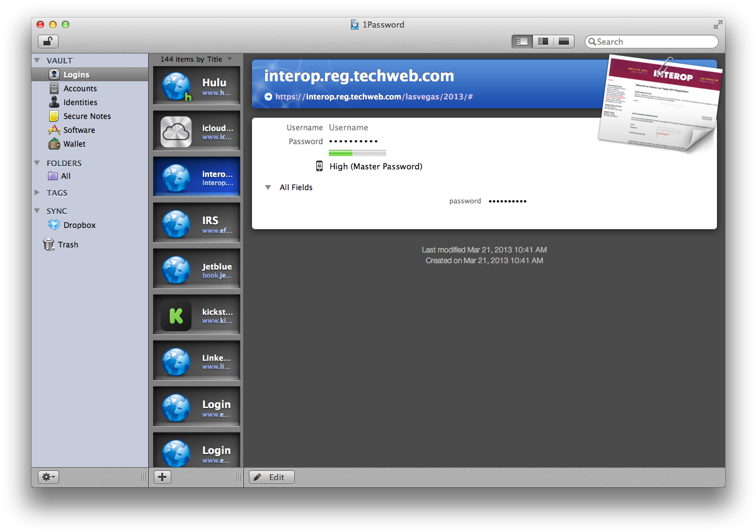Select the Login item above the last one
Image resolution: width=756 pixels, height=532 pixels.
pyautogui.click(x=197, y=407)
